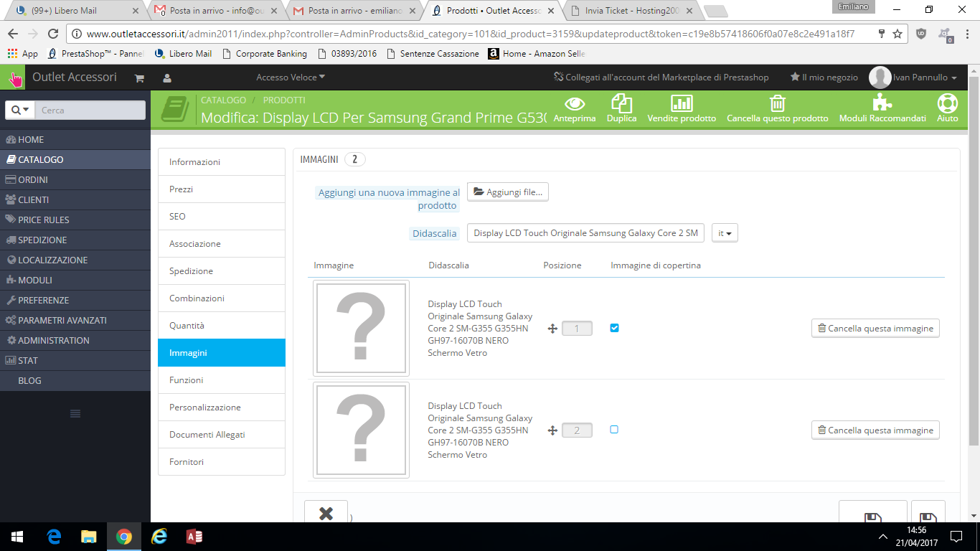Screen dimensions: 980x551
Task: Click browser back arrow
Action: pyautogui.click(x=13, y=34)
